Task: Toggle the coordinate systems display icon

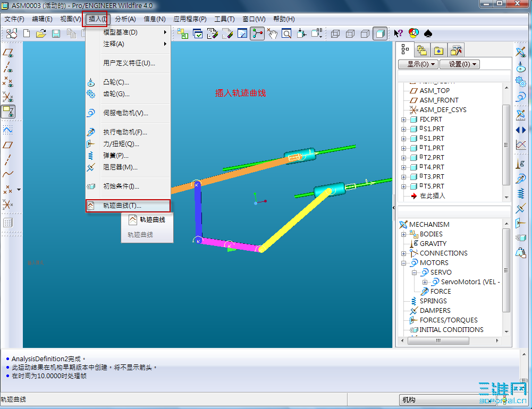Action: click(8, 97)
